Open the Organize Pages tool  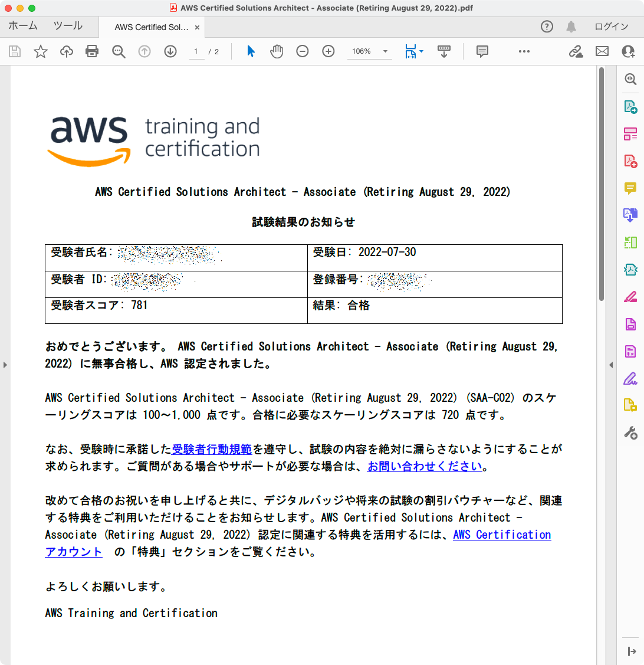point(630,133)
